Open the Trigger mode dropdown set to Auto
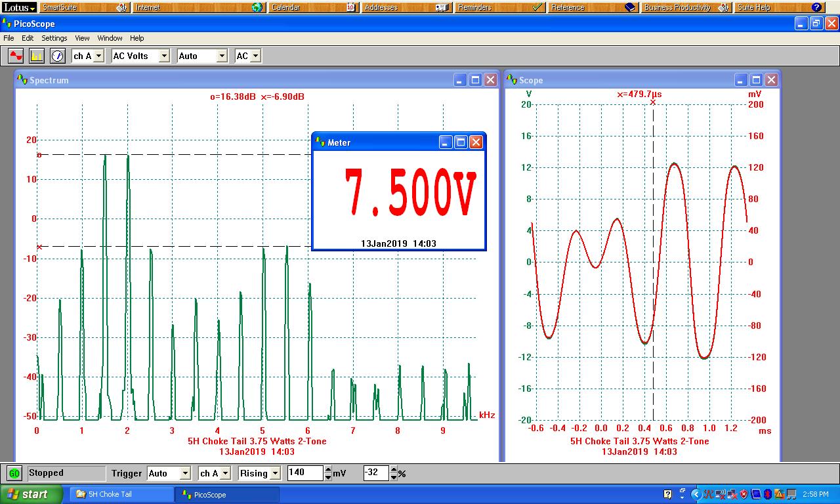840x504 pixels. pos(168,473)
